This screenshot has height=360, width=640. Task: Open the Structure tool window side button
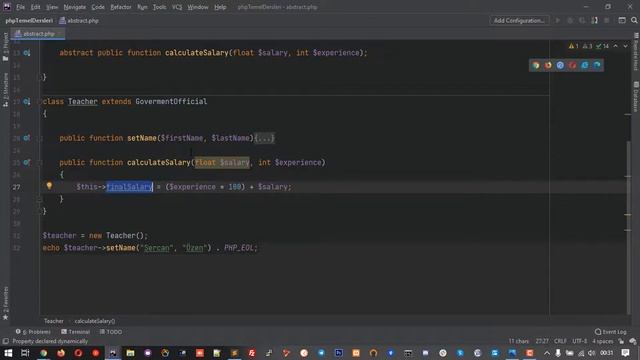(x=5, y=90)
